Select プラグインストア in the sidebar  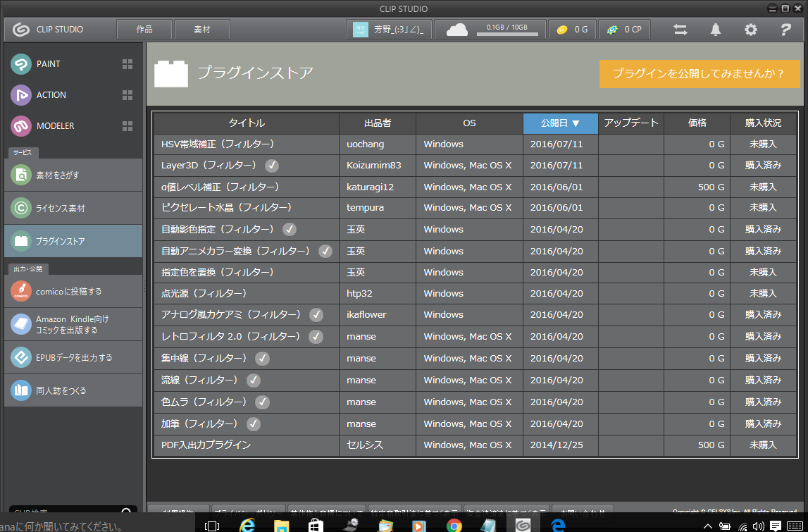73,241
